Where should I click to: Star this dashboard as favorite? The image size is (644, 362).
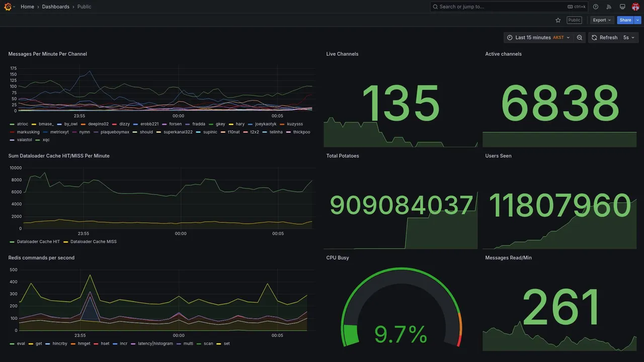pyautogui.click(x=558, y=20)
